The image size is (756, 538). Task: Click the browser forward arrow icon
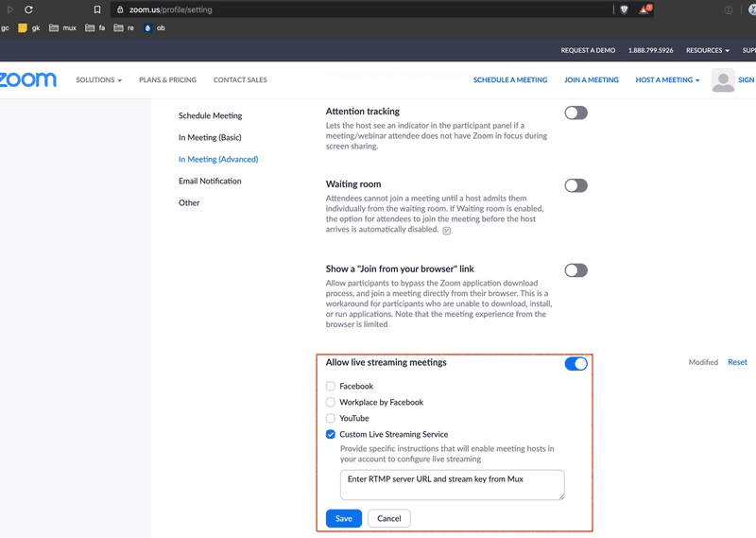point(10,9)
